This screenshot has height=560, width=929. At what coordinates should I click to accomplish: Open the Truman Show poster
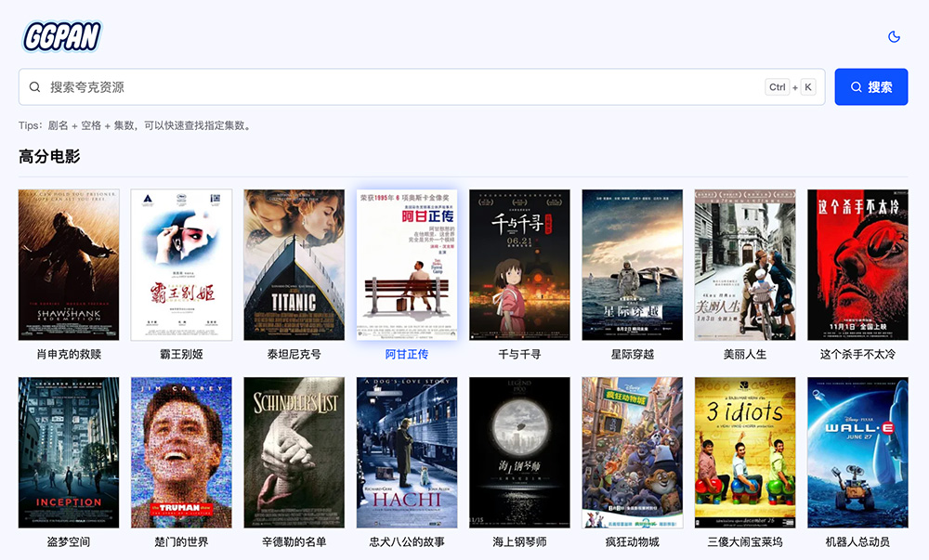coord(181,452)
